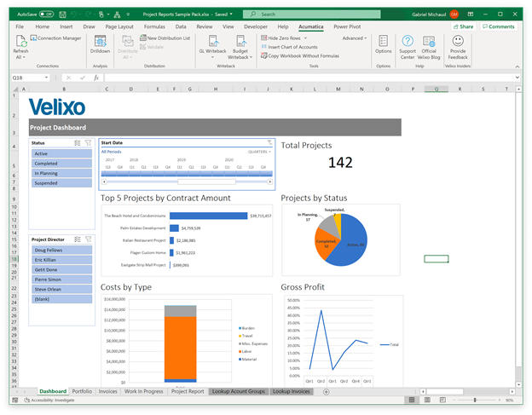Open the Developer ribbon tab
Screen dimensions: 532x415
point(256,26)
